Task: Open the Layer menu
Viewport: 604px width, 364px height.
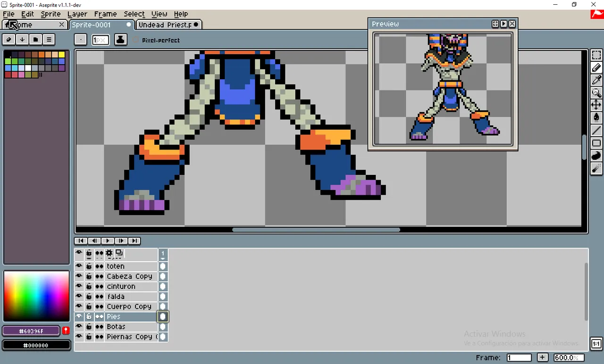Action: click(x=77, y=14)
